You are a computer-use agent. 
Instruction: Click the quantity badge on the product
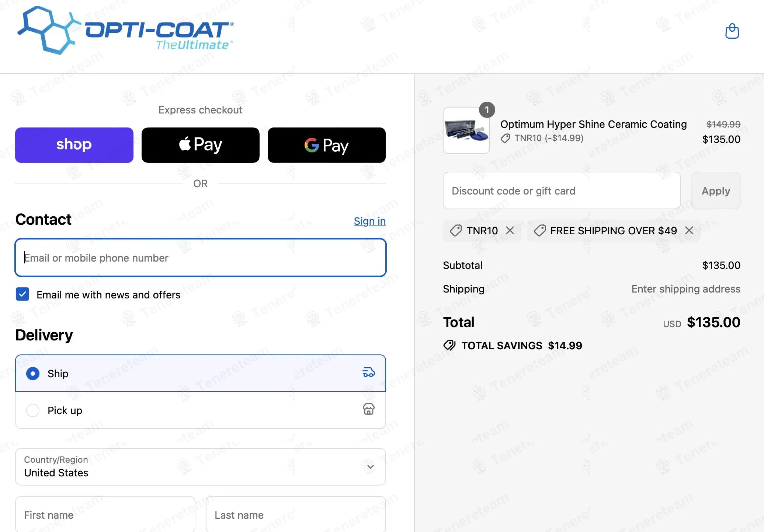(x=487, y=110)
